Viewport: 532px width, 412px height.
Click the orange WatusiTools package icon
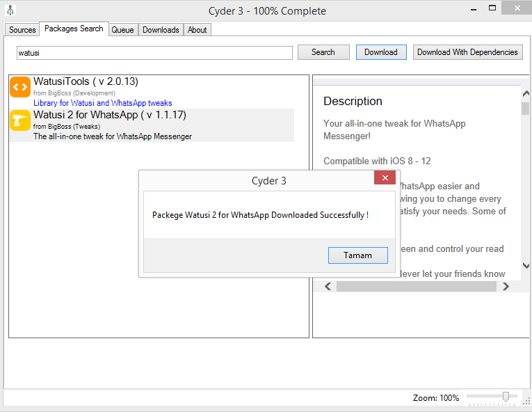(x=20, y=87)
